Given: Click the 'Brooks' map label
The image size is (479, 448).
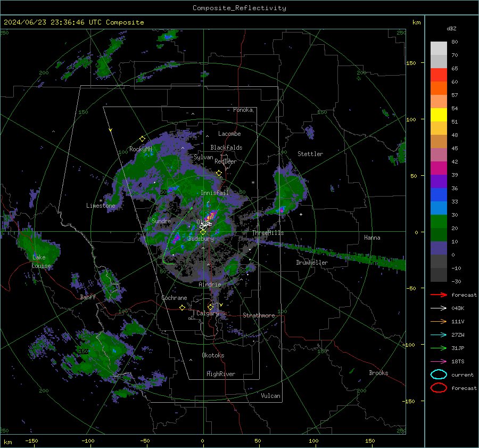Looking at the screenshot, I should coord(378,373).
